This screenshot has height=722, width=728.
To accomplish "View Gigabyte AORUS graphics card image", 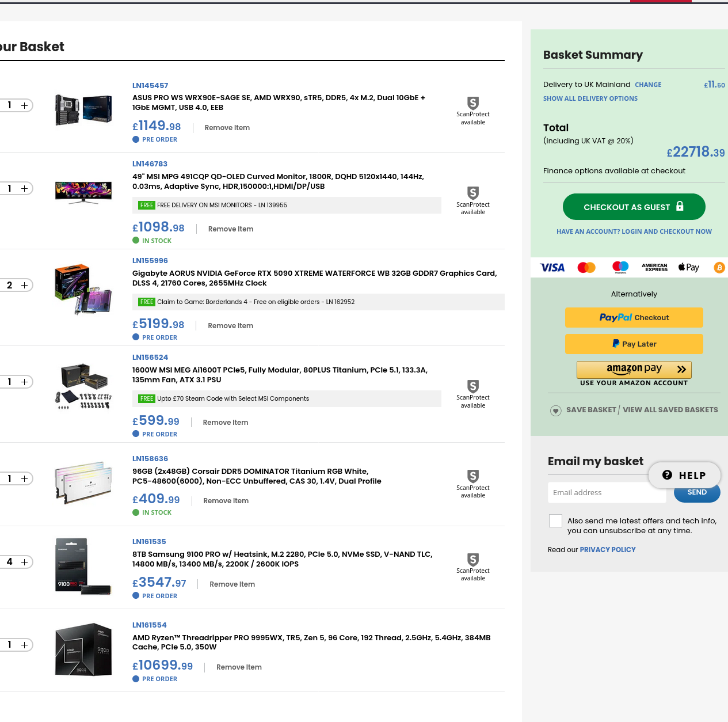I will pos(83,289).
